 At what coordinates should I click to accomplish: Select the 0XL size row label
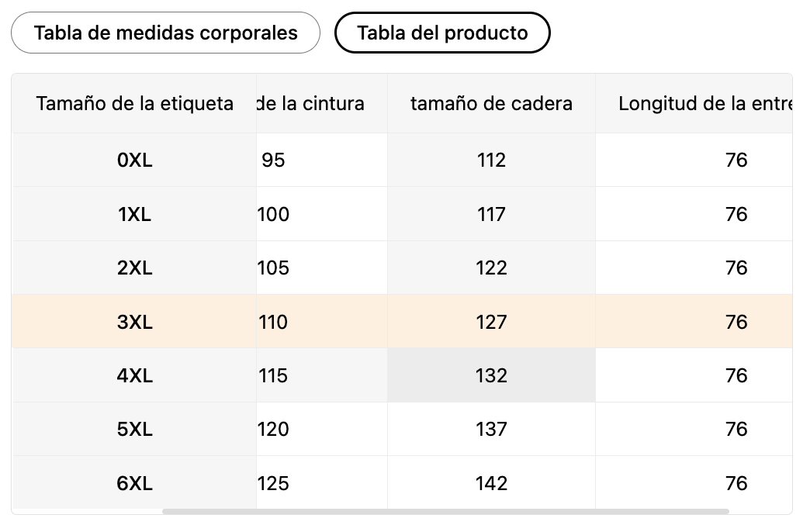(134, 161)
